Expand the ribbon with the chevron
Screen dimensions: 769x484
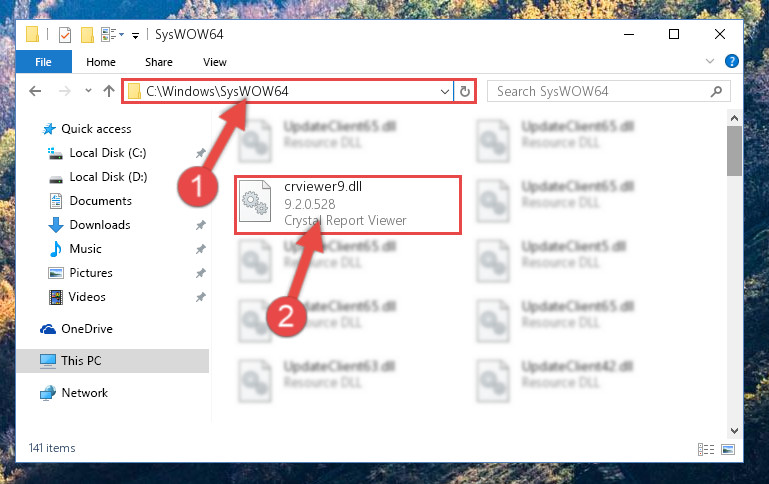pos(710,61)
